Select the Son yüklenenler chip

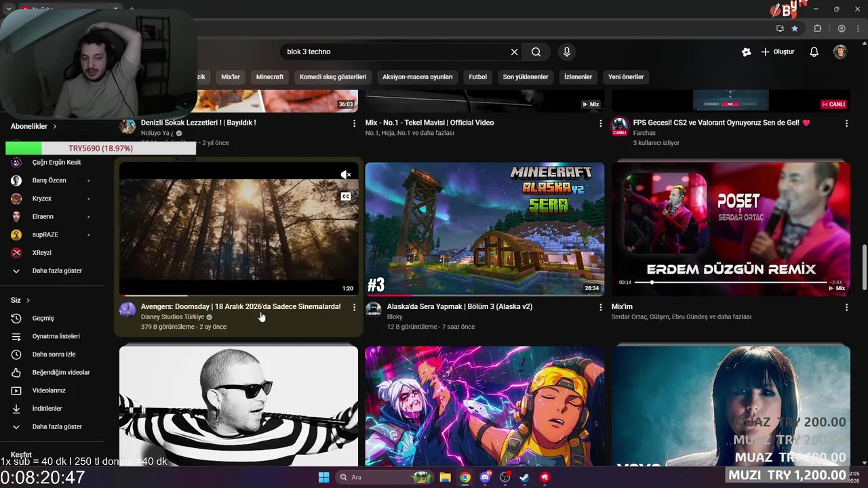526,77
